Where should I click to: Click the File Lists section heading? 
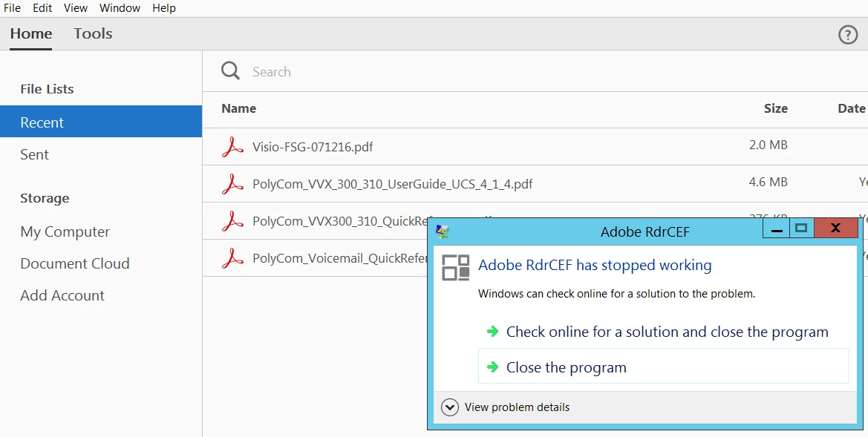(x=47, y=89)
